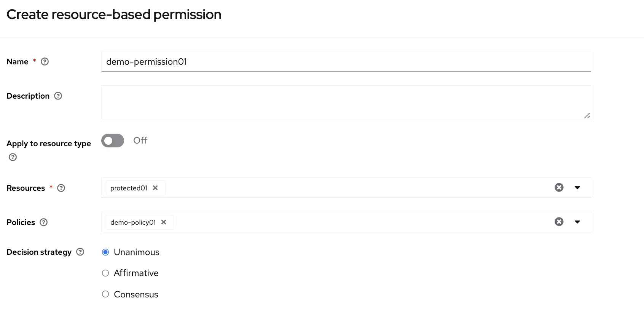This screenshot has height=310, width=644.
Task: Choose the Consensus decision strategy
Action: tap(105, 294)
